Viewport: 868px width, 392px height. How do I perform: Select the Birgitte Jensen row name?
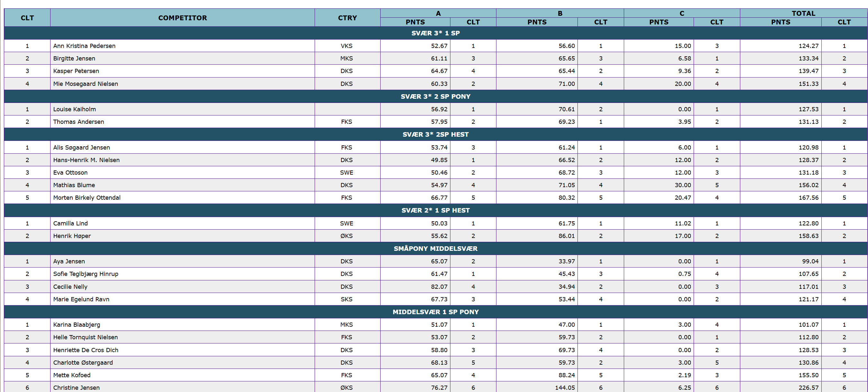pos(74,58)
